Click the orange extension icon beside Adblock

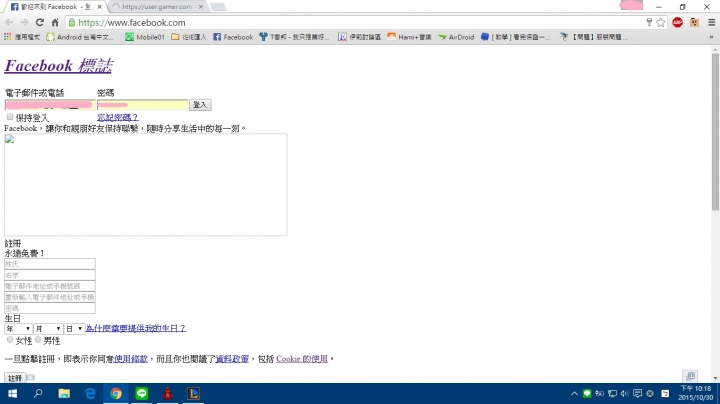(694, 22)
